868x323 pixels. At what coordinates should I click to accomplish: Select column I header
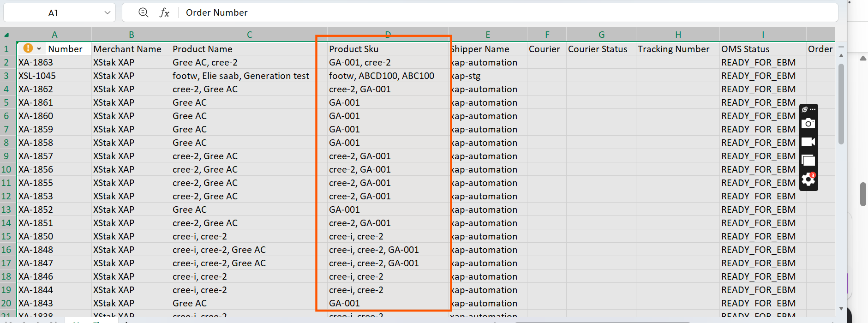tap(763, 35)
